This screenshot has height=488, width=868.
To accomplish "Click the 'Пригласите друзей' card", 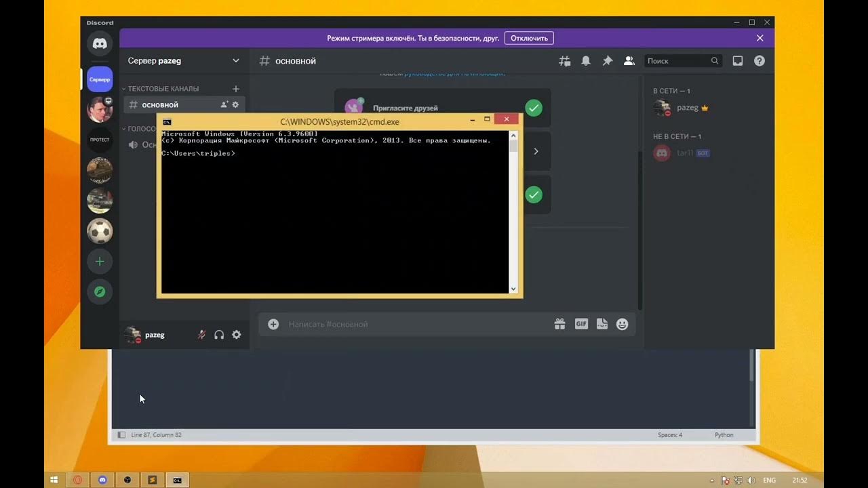I will [442, 108].
